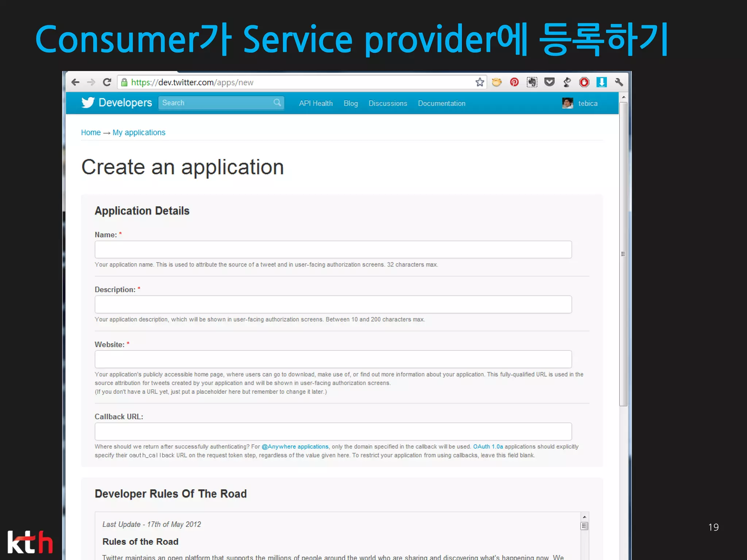Go to Home breadcrumb link

click(x=91, y=133)
